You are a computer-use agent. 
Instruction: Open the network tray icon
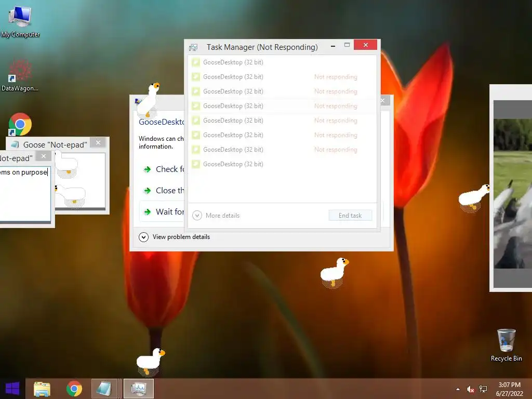(x=483, y=389)
